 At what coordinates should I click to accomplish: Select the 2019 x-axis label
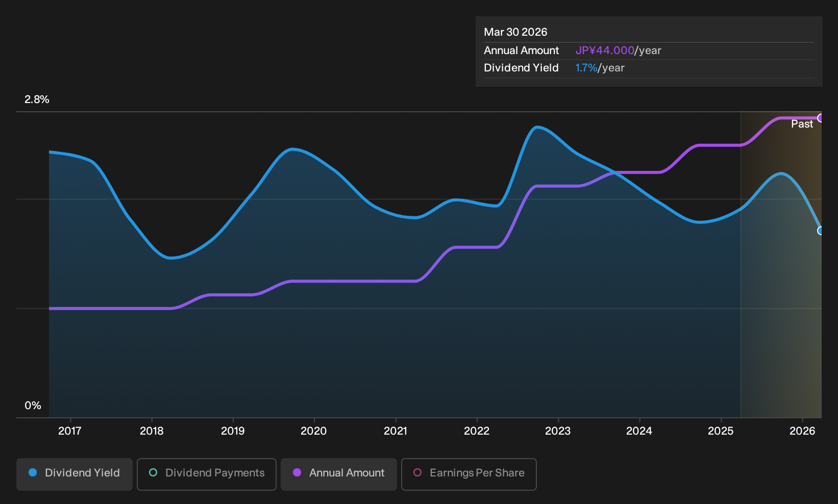pyautogui.click(x=233, y=431)
